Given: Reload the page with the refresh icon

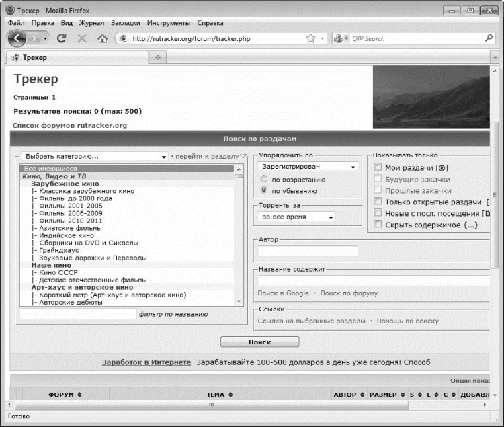Looking at the screenshot, I should tap(62, 38).
